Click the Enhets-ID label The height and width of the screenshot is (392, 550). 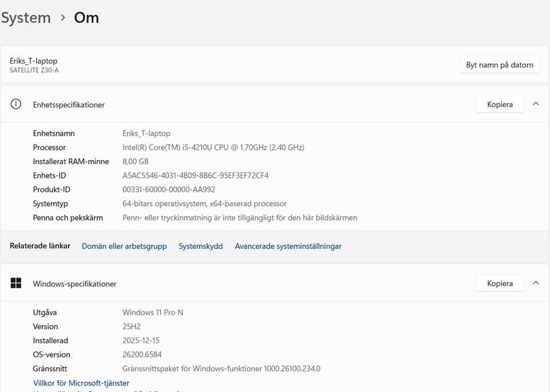(49, 176)
